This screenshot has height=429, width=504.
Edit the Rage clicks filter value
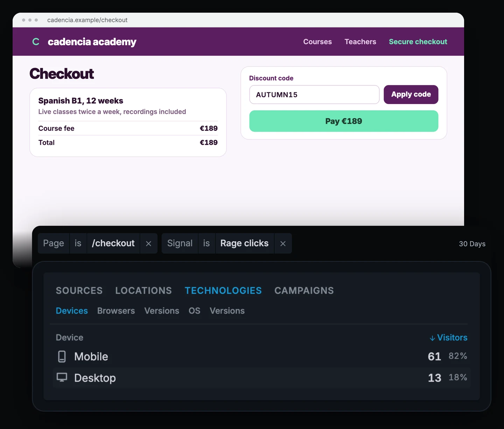(245, 244)
